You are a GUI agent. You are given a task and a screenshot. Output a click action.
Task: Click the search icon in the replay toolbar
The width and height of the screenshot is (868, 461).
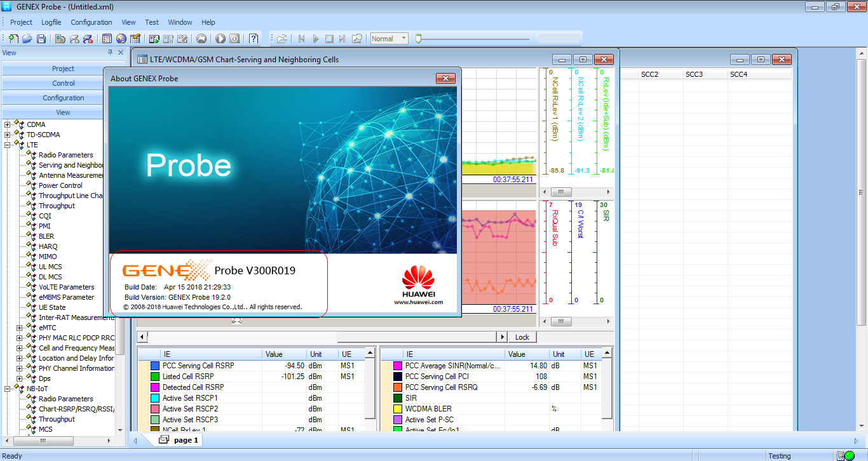(x=358, y=38)
